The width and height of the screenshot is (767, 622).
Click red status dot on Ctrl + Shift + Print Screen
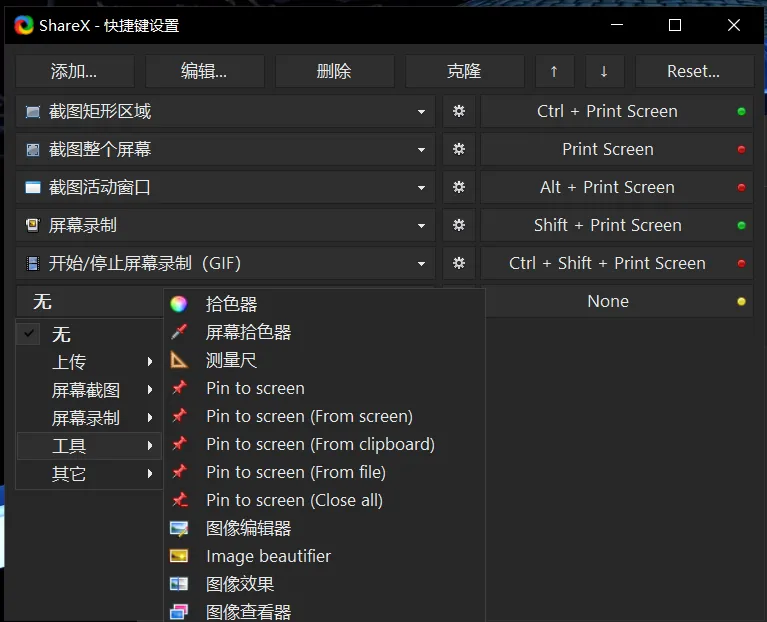tap(742, 264)
